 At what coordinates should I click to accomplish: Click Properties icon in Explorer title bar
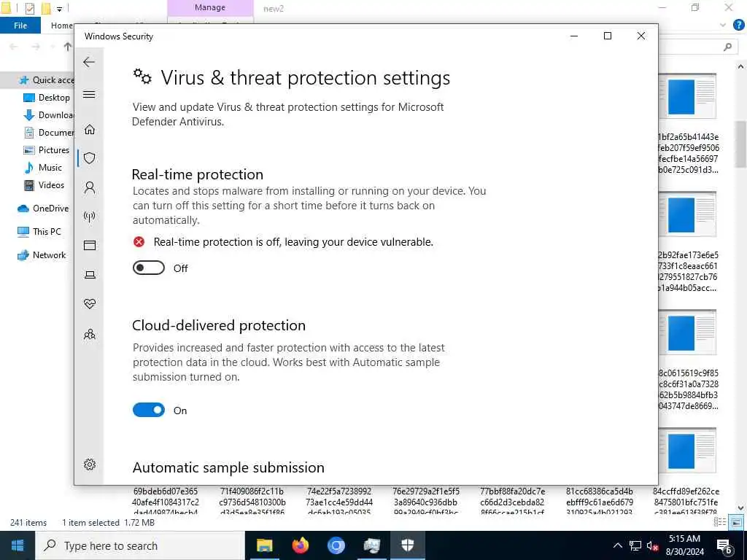click(x=29, y=8)
